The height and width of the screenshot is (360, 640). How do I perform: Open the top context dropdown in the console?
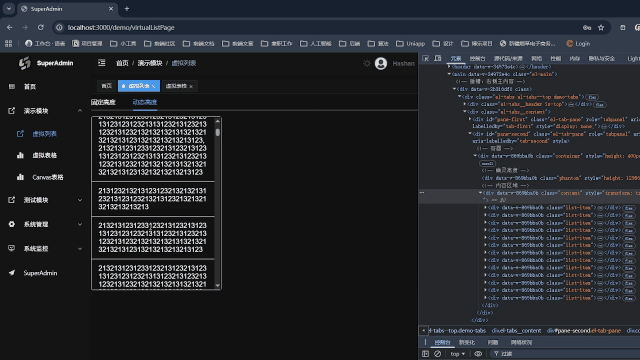[458, 353]
